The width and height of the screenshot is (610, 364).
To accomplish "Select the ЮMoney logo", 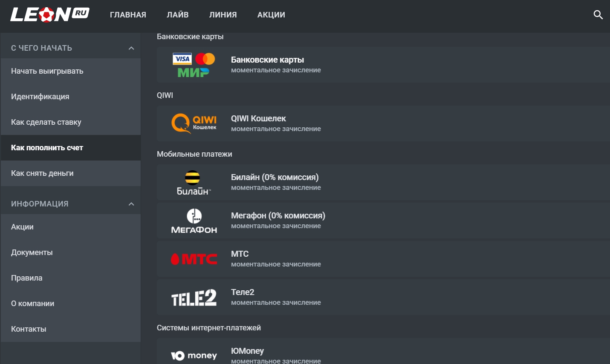I will tap(194, 355).
